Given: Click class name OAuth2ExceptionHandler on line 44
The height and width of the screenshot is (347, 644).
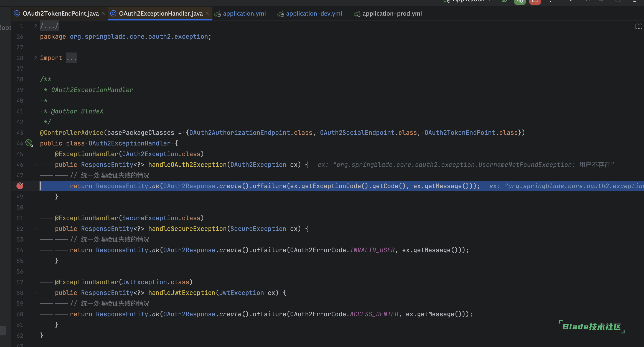Looking at the screenshot, I should click(x=130, y=143).
